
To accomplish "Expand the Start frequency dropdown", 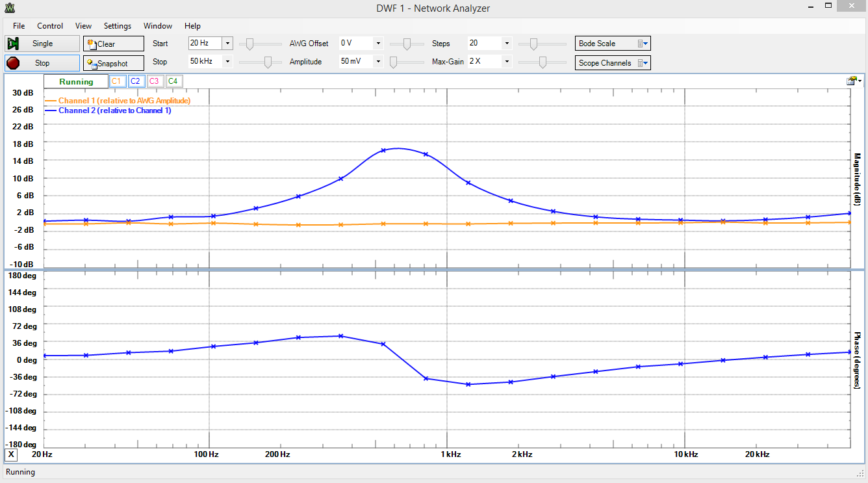I will [x=227, y=44].
